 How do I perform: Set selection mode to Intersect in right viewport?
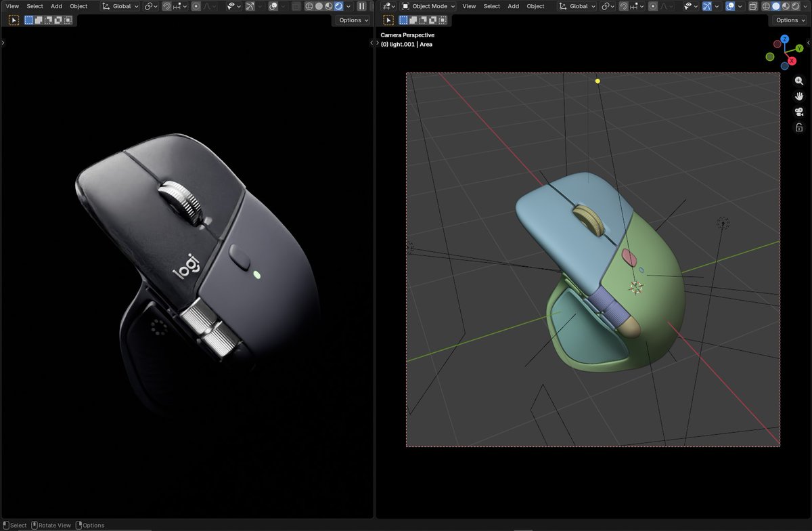click(x=442, y=20)
